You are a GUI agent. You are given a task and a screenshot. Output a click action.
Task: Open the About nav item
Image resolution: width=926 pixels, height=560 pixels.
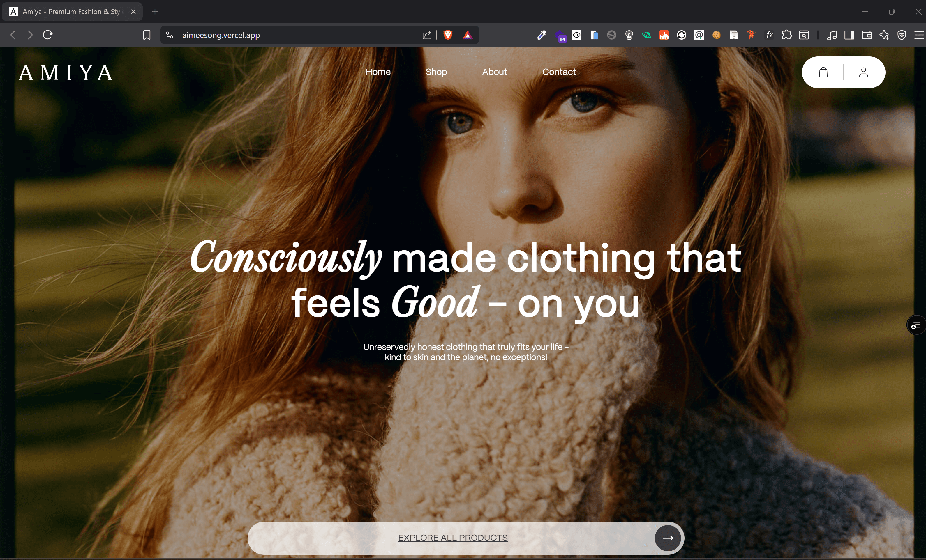tap(494, 72)
